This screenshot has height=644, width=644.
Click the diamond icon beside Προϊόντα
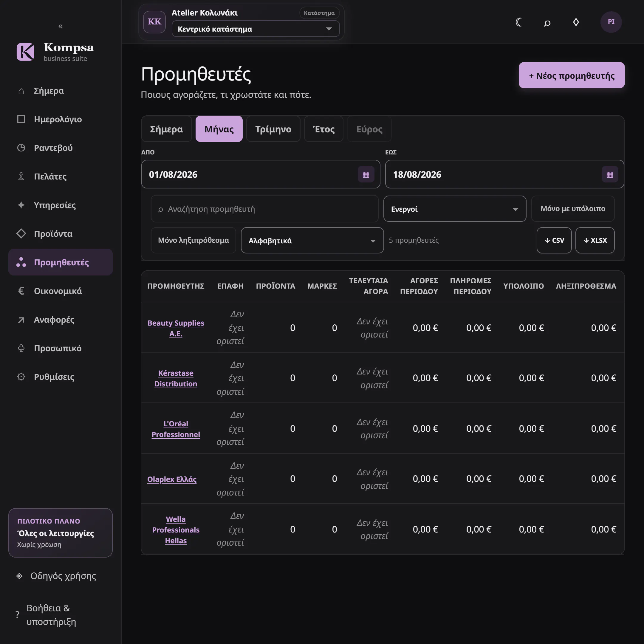tap(21, 234)
